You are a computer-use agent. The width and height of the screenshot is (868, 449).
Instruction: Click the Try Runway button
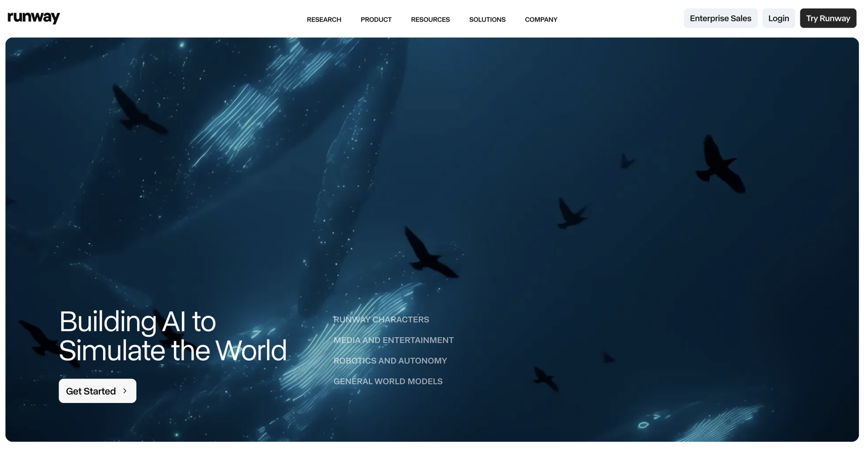click(828, 18)
